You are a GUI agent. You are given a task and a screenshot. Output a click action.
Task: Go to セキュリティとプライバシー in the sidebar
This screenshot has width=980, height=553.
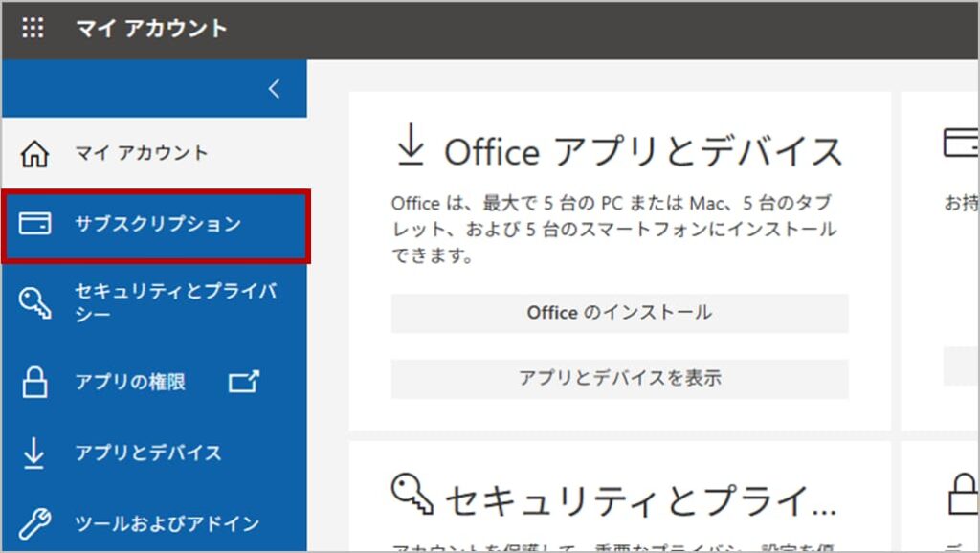175,302
